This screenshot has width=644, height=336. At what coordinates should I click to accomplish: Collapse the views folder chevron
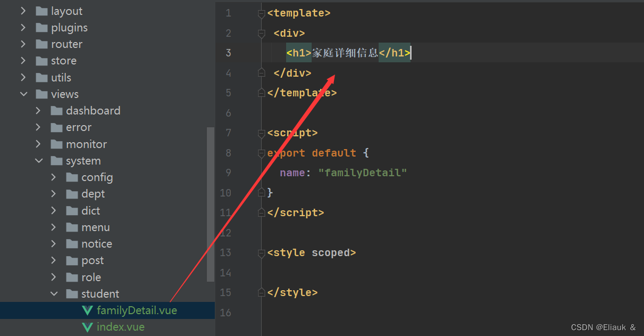point(23,94)
